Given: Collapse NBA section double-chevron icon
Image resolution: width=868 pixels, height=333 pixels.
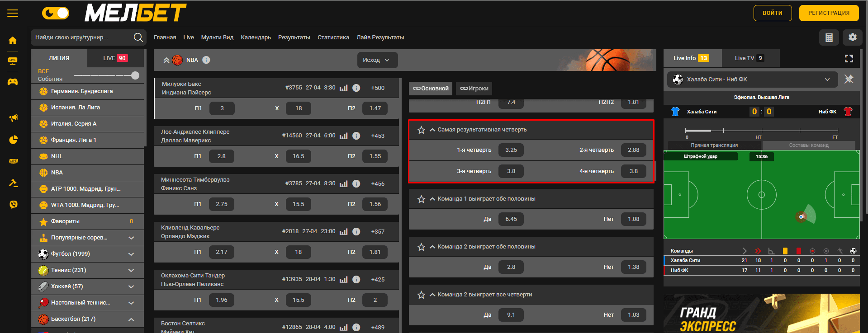Looking at the screenshot, I should coord(166,60).
